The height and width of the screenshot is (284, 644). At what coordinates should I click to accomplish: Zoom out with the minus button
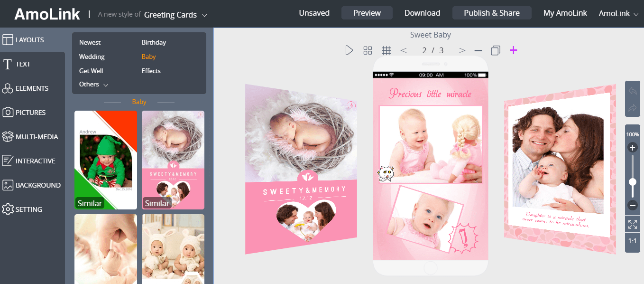tap(633, 205)
